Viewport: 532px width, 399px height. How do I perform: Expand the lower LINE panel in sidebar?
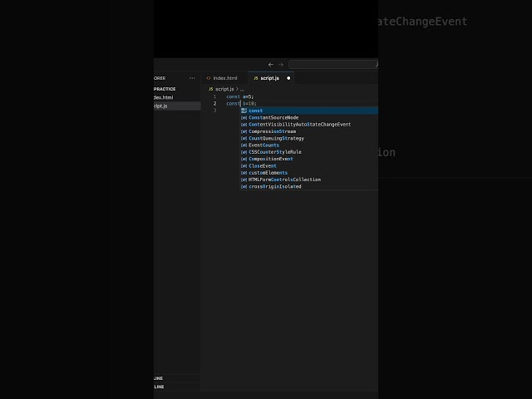pos(177,387)
